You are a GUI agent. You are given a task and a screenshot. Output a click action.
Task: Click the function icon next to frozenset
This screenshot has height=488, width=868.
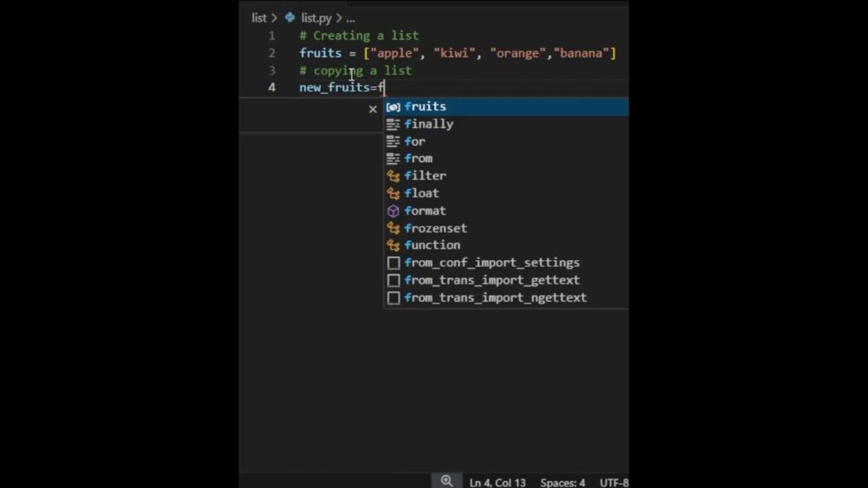393,227
